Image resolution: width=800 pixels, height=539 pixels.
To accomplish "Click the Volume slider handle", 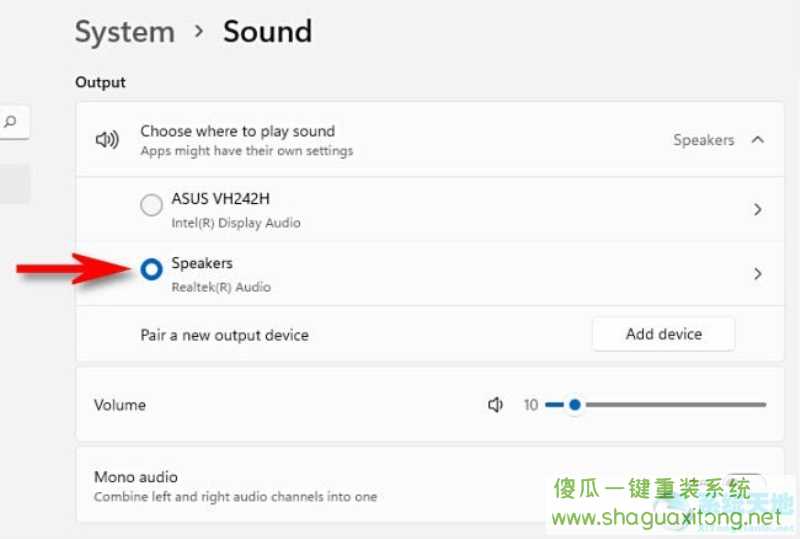I will point(575,405).
